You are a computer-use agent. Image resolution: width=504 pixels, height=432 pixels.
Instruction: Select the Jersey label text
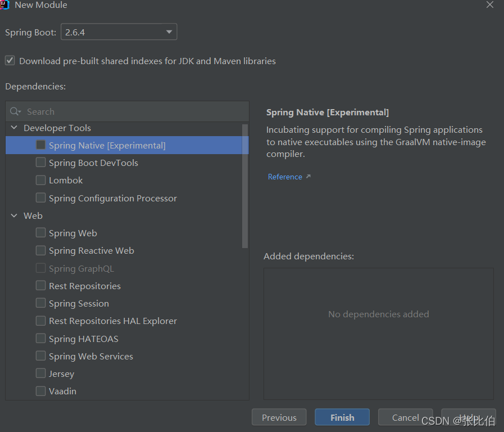(x=61, y=373)
